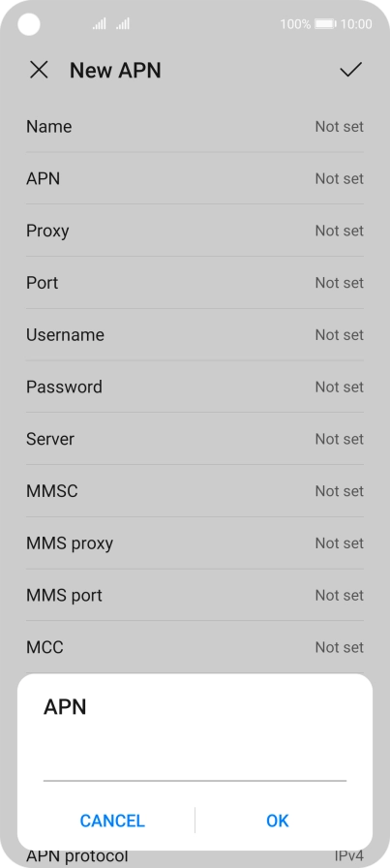Expand the APN protocol IPv4 option
The width and height of the screenshot is (390, 868).
click(x=195, y=856)
